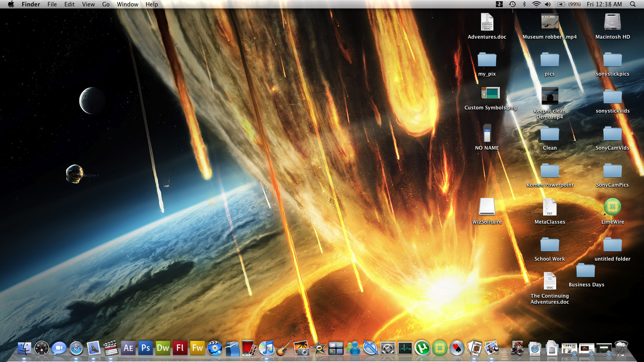Launch Adobe Flash from the dock
Screen dimensions: 644x362
point(180,348)
